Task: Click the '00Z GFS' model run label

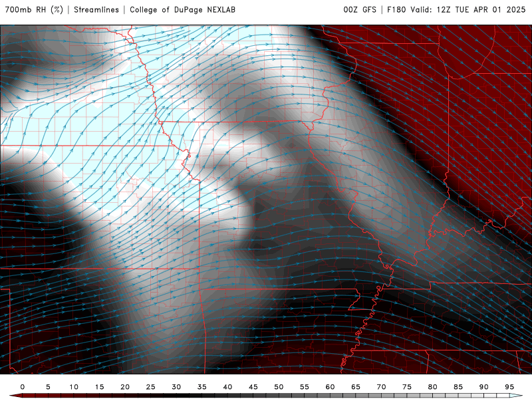Action: click(x=360, y=9)
